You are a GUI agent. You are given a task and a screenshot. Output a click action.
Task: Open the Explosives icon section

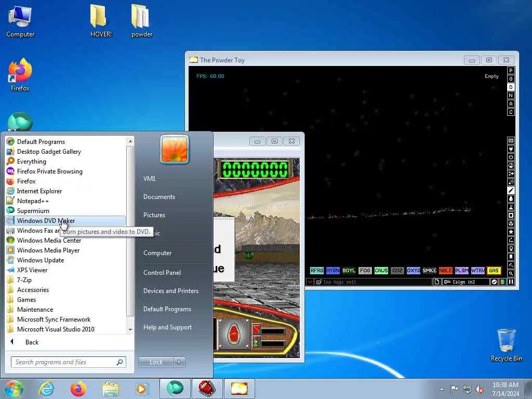tap(511, 182)
